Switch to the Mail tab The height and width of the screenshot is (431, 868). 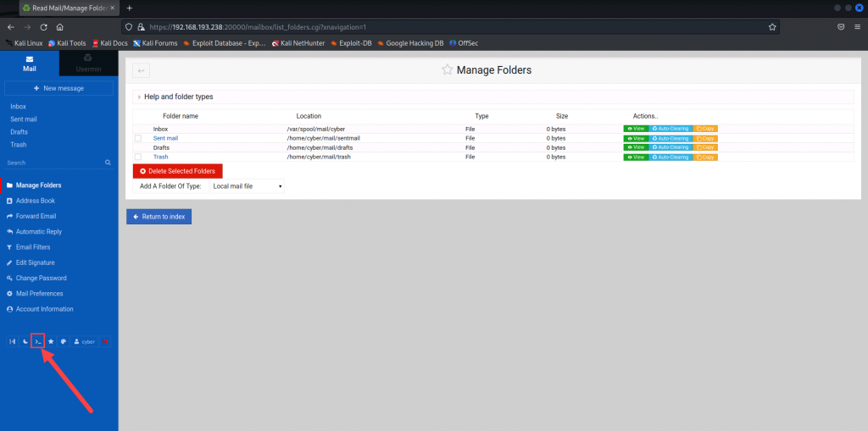30,64
